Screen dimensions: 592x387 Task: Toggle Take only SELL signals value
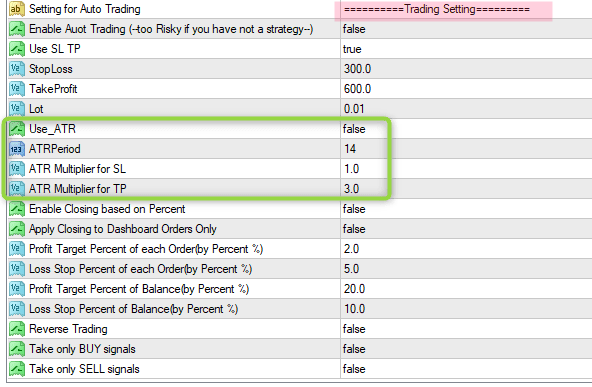click(x=354, y=369)
